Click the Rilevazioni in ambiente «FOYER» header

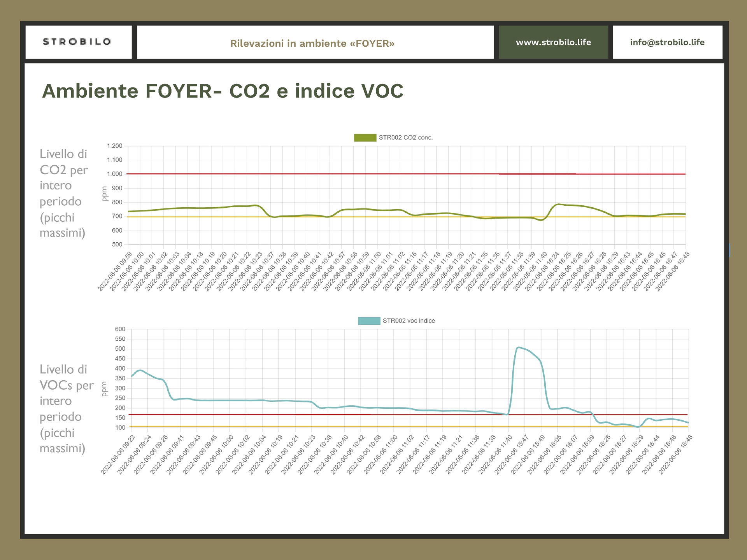312,43
